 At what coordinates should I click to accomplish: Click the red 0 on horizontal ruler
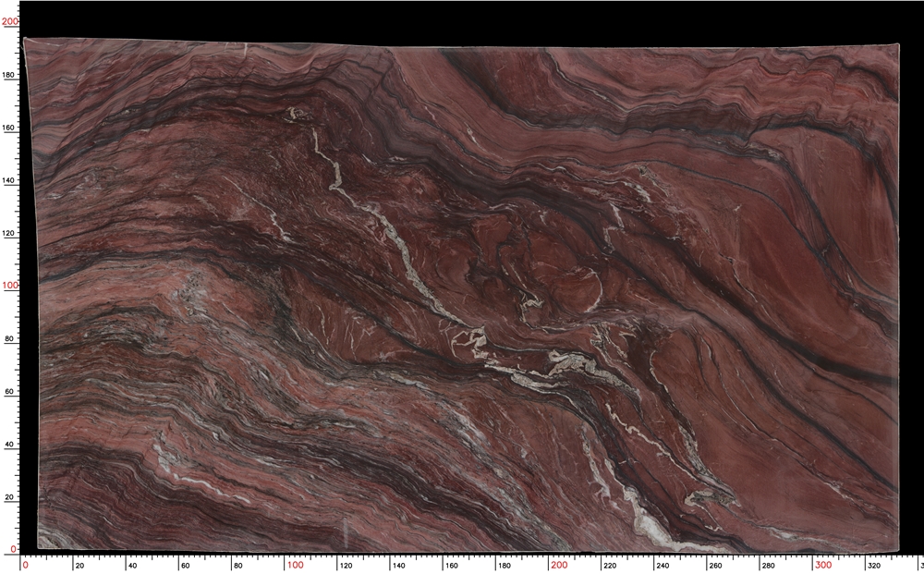pos(25,565)
